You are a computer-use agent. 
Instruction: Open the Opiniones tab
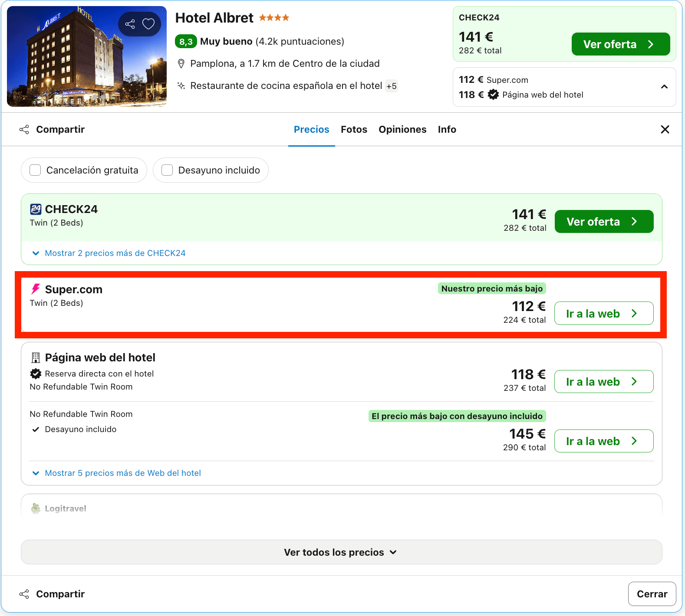(402, 129)
